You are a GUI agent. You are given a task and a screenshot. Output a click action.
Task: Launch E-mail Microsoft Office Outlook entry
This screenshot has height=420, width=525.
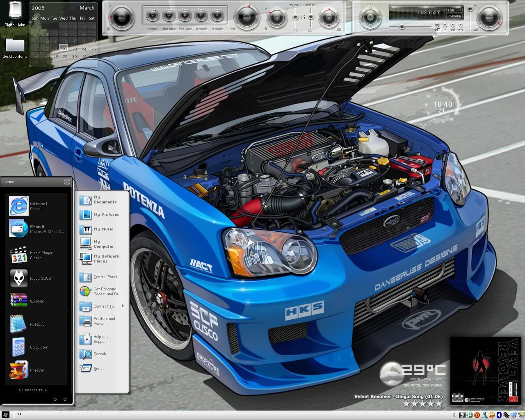pyautogui.click(x=37, y=229)
